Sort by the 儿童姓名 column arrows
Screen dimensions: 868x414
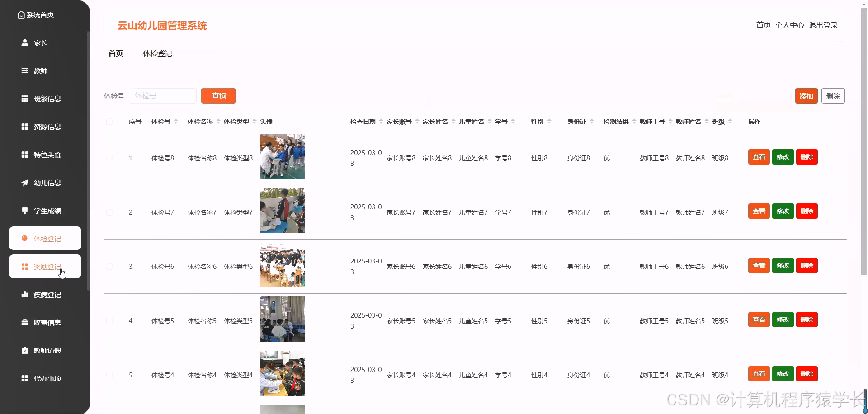pos(490,122)
